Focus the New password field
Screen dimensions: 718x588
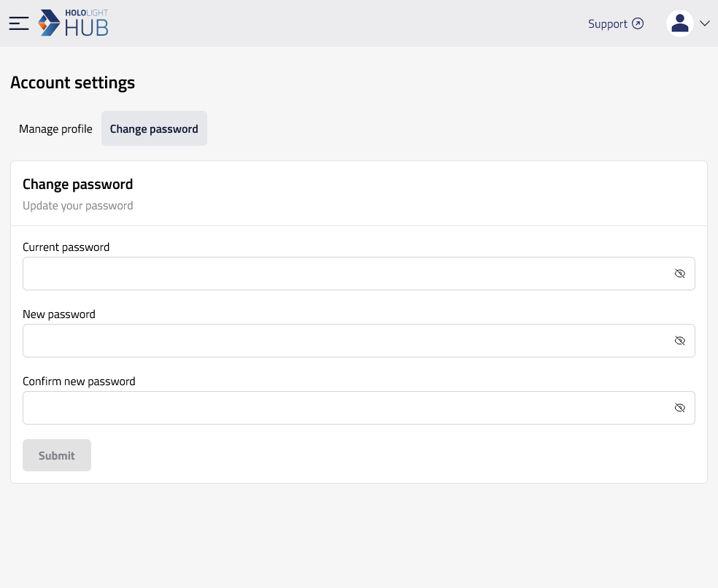tap(358, 341)
